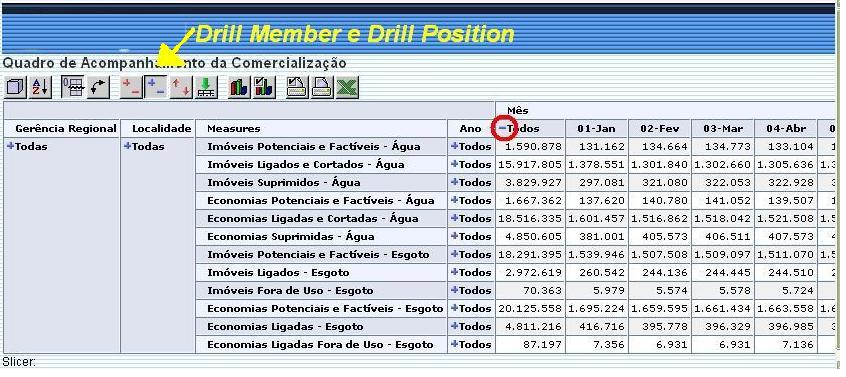Expand Todos for Imóveis Fora de Uso - Esgoto
This screenshot has width=846, height=377.
click(x=455, y=290)
